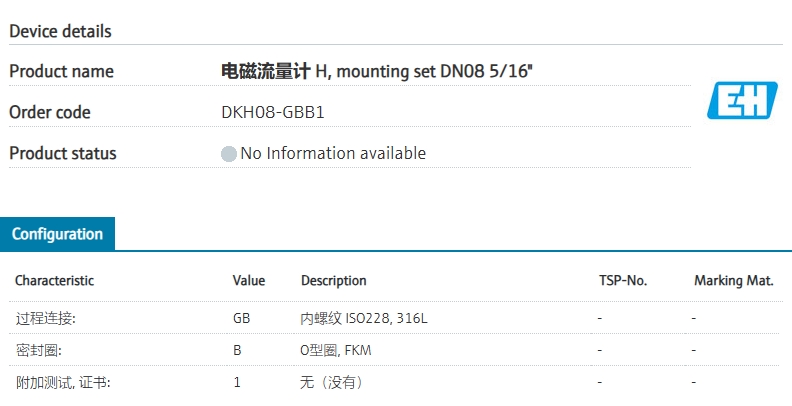
Task: Click the Characteristic column header
Action: click(x=55, y=281)
